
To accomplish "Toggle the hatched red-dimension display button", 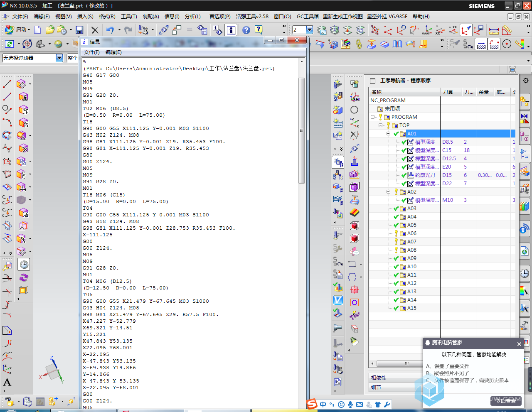I will 494,44.
